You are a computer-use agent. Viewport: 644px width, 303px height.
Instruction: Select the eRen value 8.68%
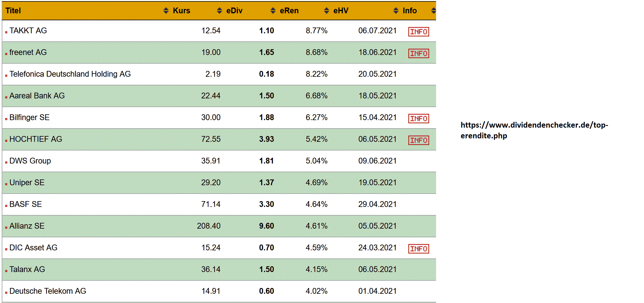pyautogui.click(x=317, y=52)
